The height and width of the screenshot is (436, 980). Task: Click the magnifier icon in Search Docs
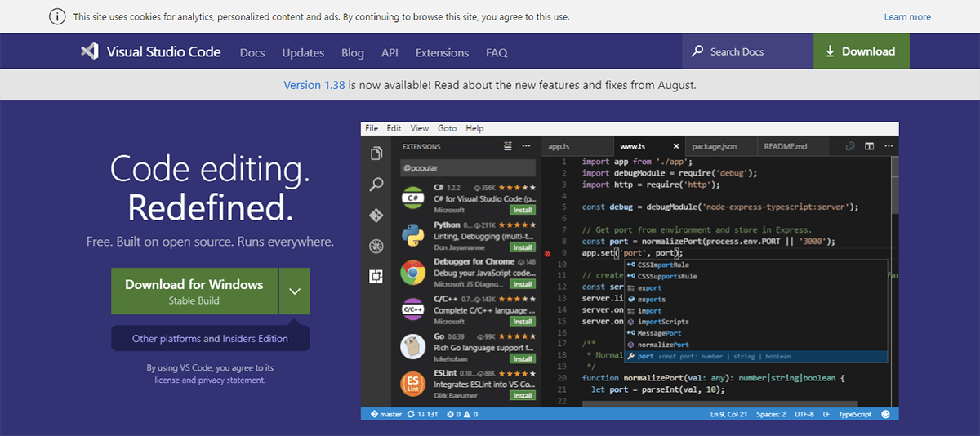click(697, 51)
